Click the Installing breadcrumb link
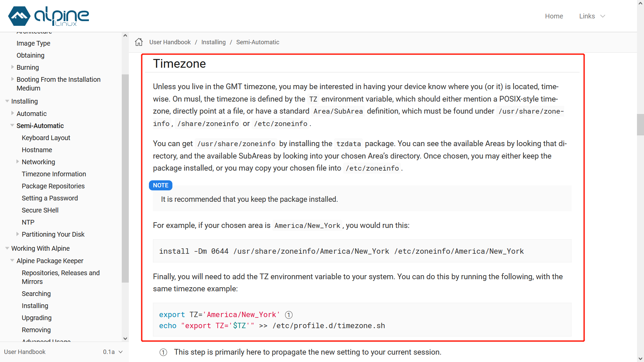The image size is (644, 362). 214,42
